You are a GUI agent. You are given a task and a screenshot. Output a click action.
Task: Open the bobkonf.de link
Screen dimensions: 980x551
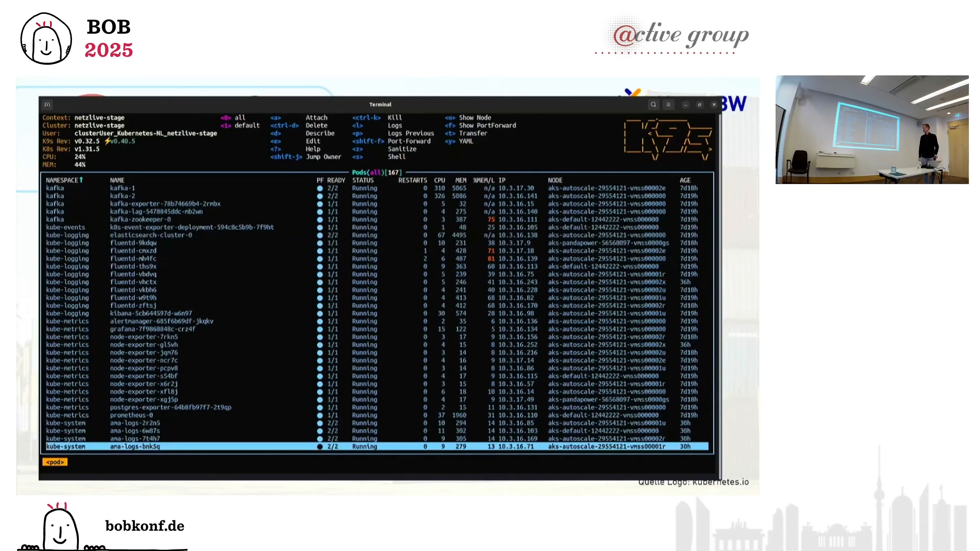pyautogui.click(x=145, y=526)
